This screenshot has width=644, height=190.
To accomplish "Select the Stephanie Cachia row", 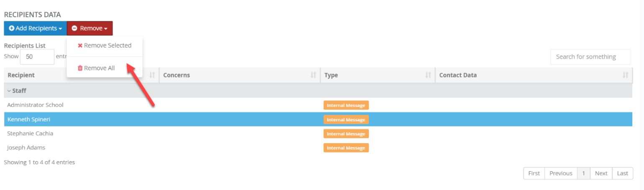I will coord(318,134).
